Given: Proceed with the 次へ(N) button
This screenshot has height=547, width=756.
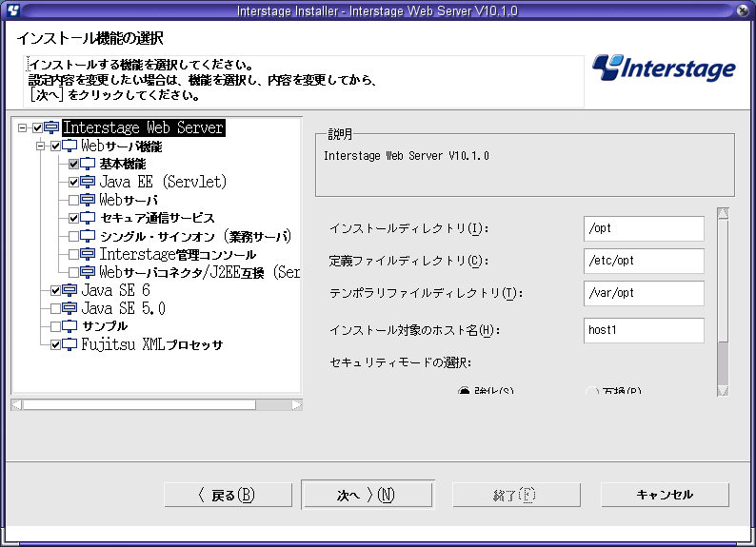Looking at the screenshot, I should (368, 495).
